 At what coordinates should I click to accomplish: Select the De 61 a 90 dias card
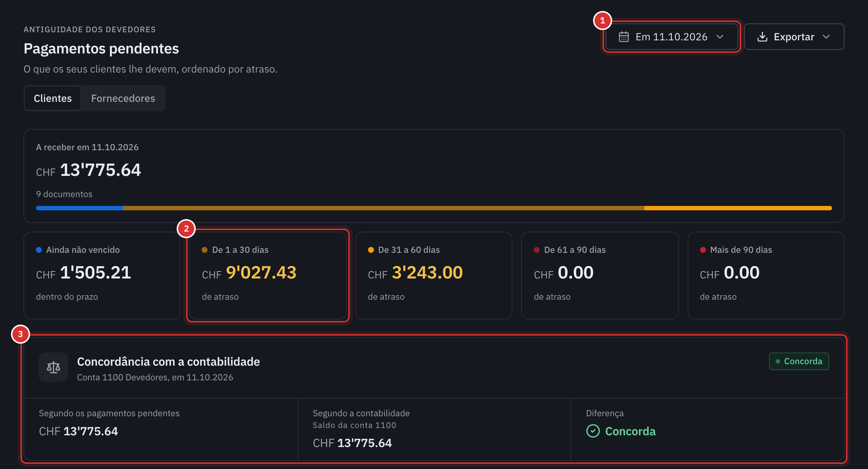click(x=600, y=276)
